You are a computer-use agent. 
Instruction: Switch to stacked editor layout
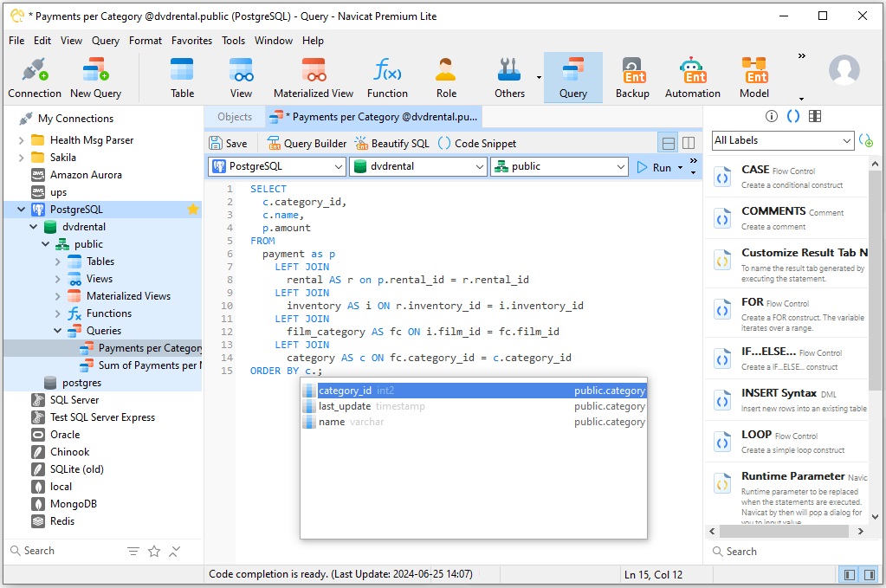tap(669, 144)
